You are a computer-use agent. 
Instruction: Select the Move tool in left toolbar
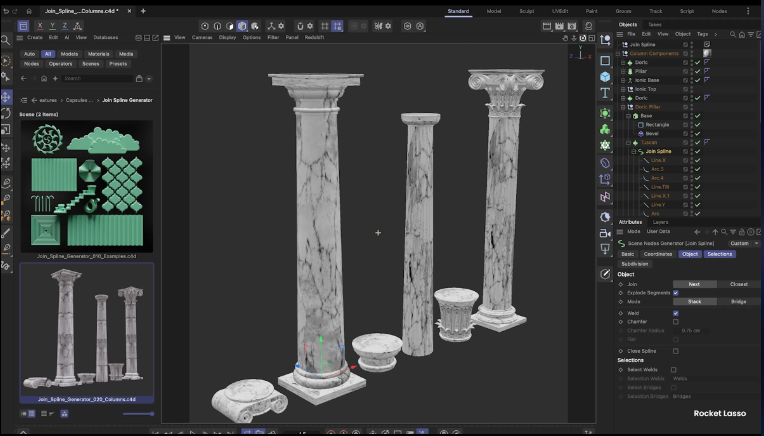(7, 97)
